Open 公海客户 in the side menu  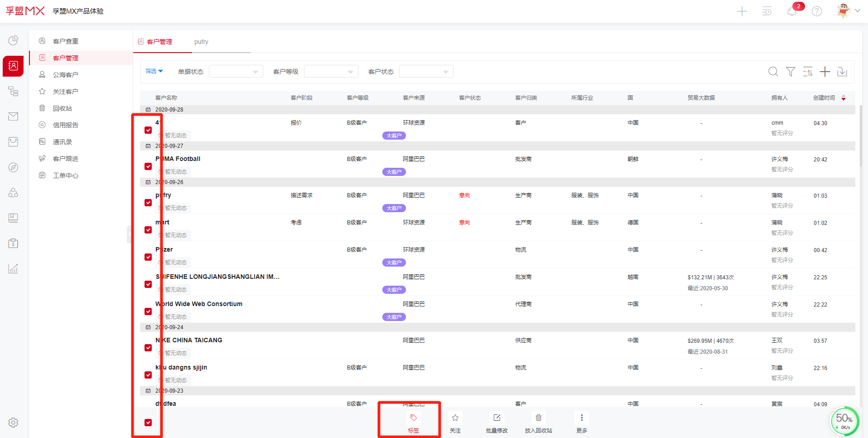65,75
